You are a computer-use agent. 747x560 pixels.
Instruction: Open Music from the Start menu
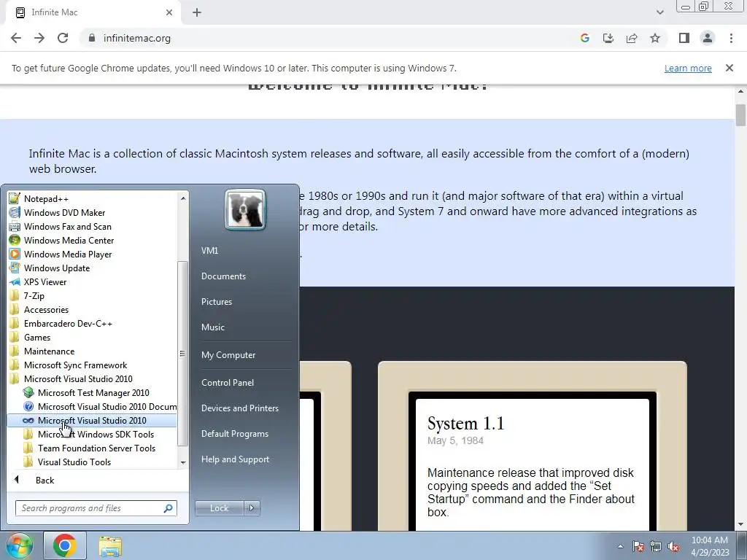pyautogui.click(x=212, y=327)
